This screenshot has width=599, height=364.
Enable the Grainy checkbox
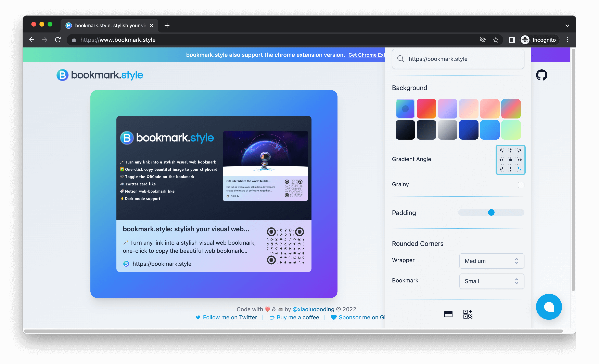click(x=521, y=185)
